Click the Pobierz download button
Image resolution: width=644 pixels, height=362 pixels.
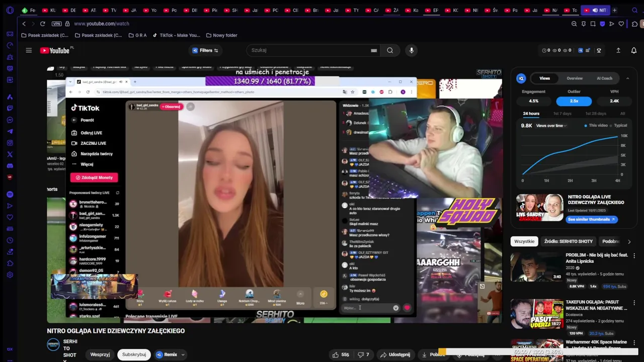(x=433, y=354)
